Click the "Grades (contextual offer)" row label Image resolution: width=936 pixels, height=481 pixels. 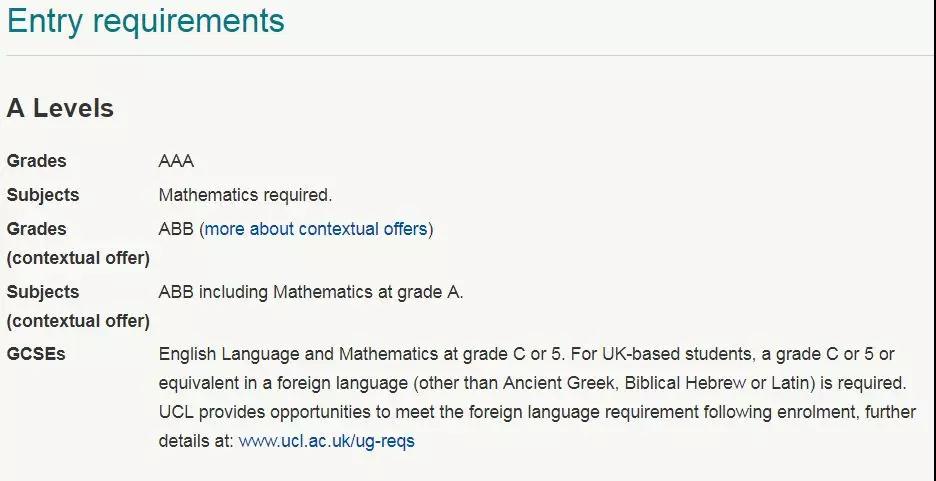click(78, 243)
